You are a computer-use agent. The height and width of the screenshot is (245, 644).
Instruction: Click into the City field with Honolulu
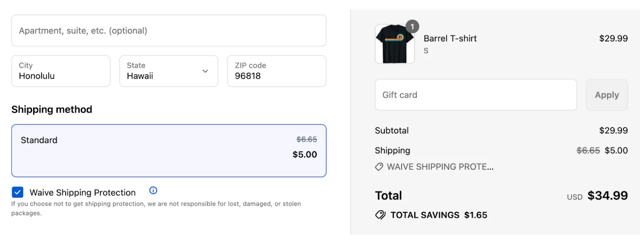[x=61, y=71]
